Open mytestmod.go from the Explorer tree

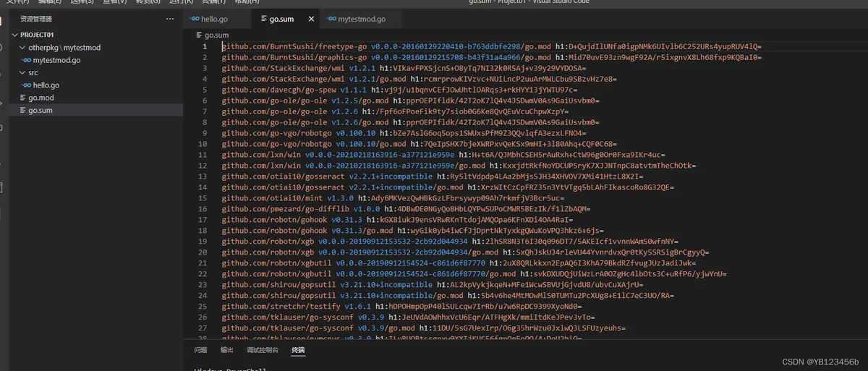pos(56,60)
